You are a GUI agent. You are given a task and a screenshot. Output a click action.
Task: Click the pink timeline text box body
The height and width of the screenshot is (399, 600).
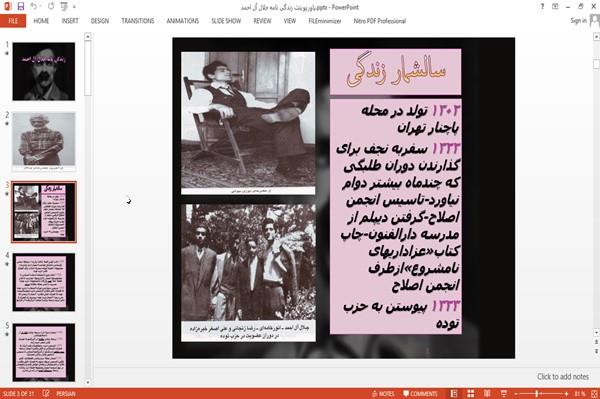(396, 217)
